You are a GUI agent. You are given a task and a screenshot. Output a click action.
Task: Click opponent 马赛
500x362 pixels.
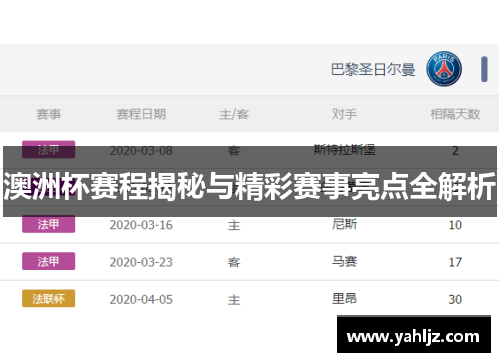(344, 261)
